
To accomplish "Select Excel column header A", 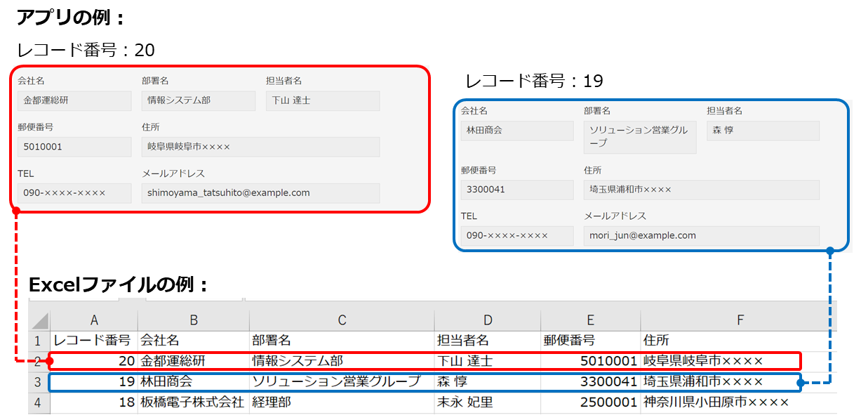I will (94, 319).
